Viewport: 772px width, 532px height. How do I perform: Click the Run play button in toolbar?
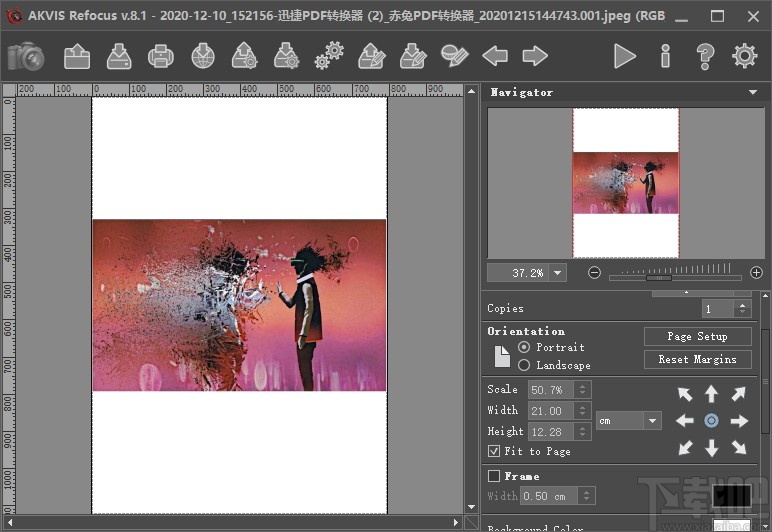point(625,56)
